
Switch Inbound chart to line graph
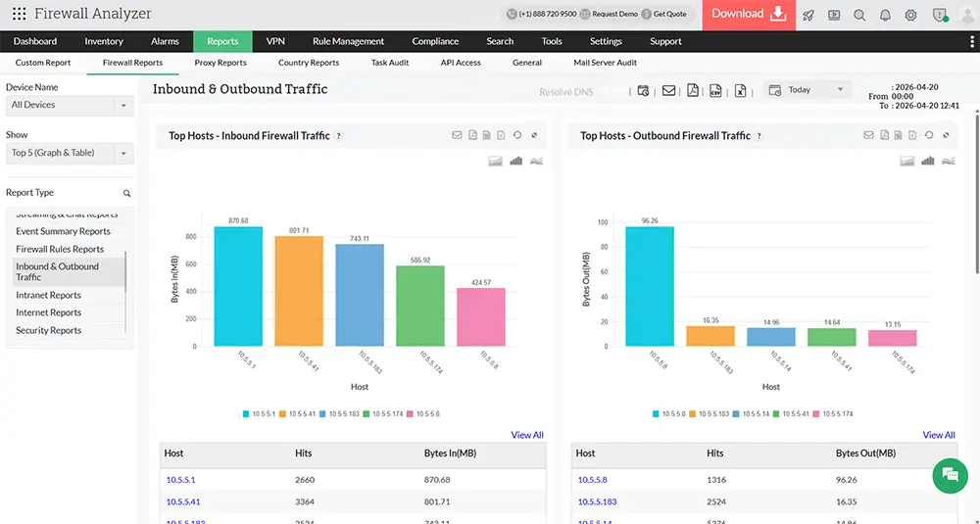tap(536, 162)
